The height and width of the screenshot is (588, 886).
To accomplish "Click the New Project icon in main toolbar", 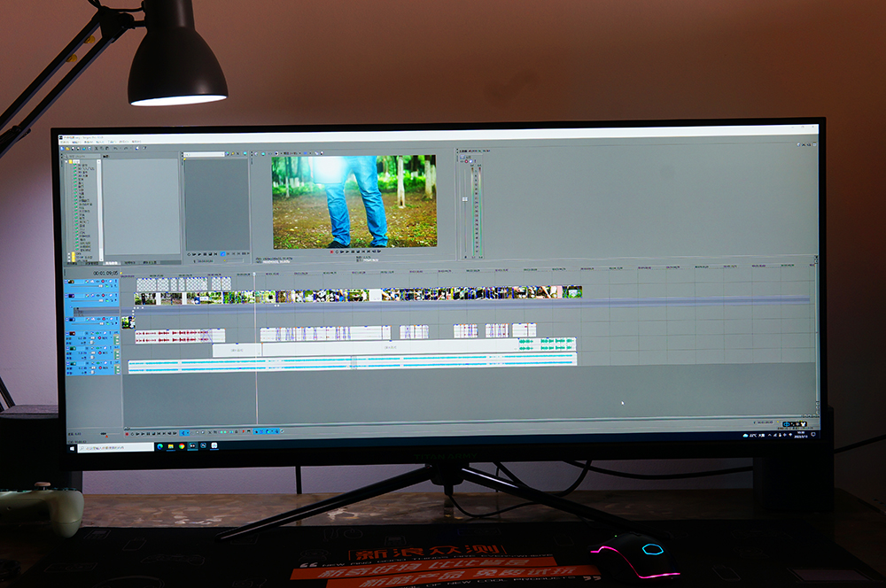I will 62,149.
